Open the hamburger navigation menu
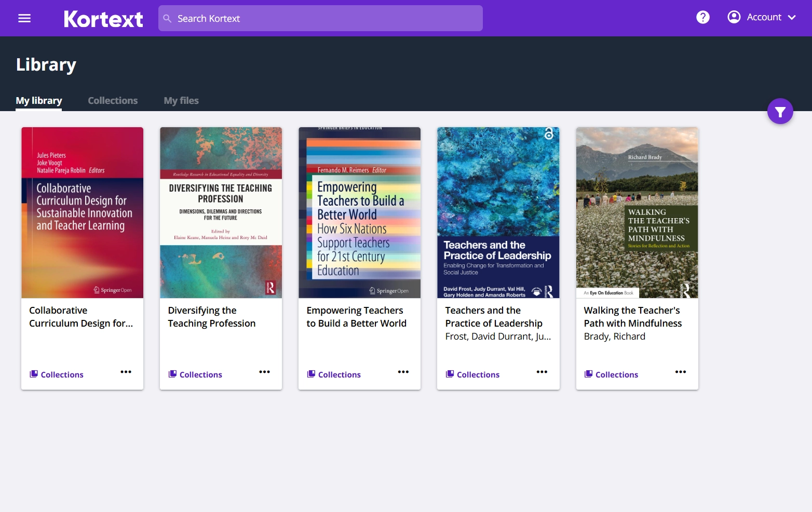 click(24, 18)
